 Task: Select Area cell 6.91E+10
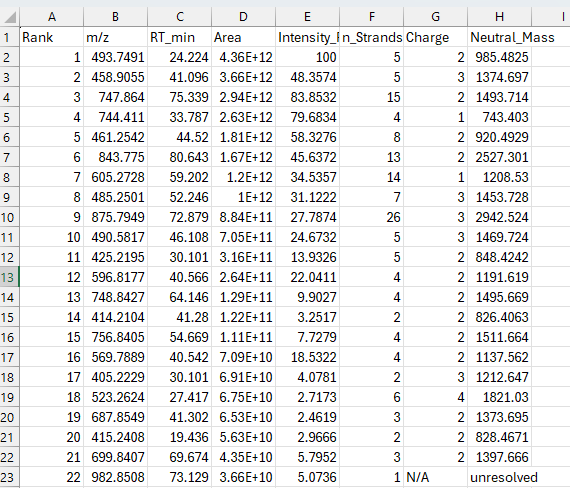point(244,377)
